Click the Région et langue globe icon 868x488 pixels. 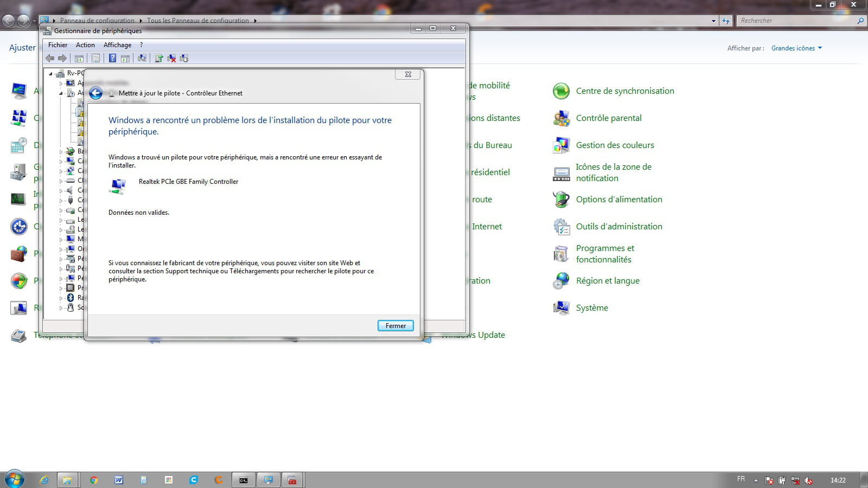click(561, 281)
